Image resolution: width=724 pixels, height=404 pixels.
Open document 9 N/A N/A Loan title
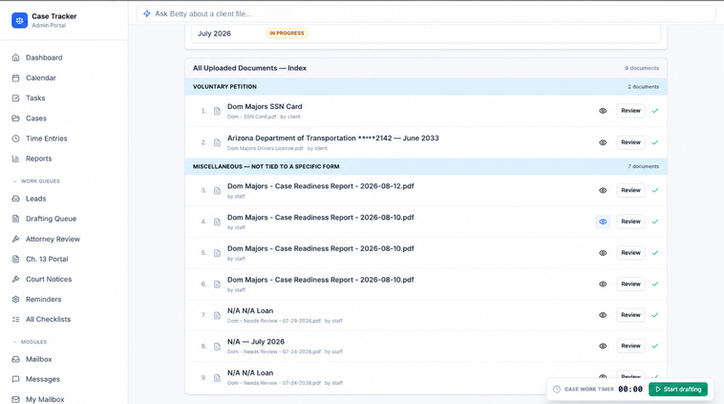click(x=250, y=373)
